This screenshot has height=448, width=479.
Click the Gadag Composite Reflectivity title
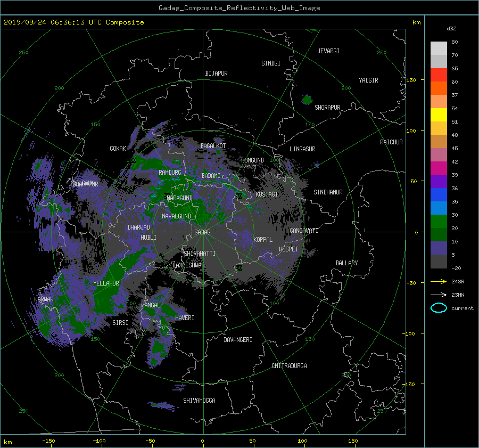(239, 8)
